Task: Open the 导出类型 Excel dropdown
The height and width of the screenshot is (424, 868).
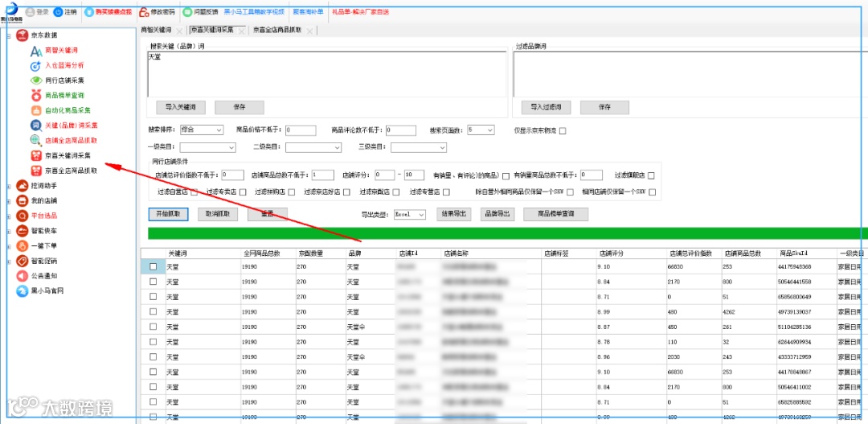Action: coord(409,214)
